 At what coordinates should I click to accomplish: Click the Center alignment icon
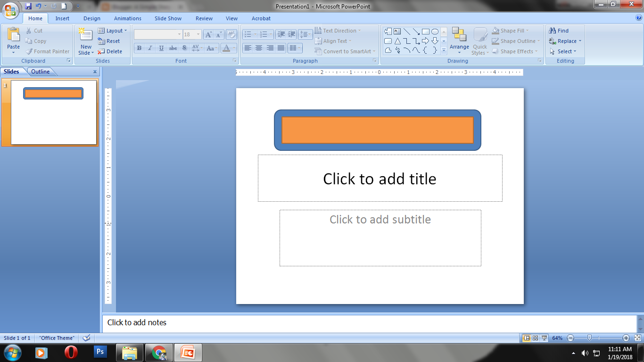click(x=259, y=48)
